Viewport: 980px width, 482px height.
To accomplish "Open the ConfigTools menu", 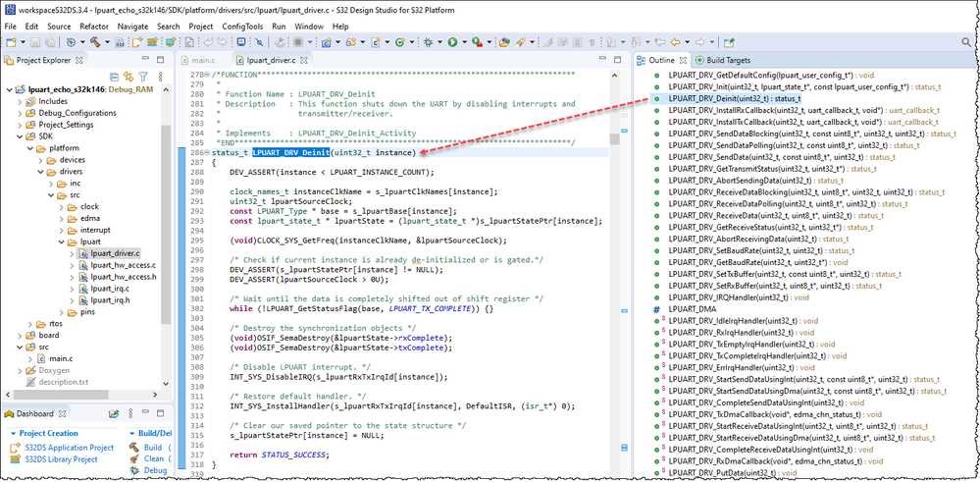I will click(x=242, y=27).
